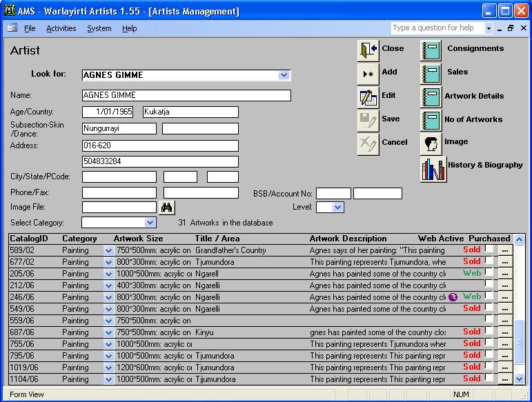Viewport: 532px width, 402px height.
Task: Click artwork list scrollbar up arrow
Action: pyautogui.click(x=519, y=240)
